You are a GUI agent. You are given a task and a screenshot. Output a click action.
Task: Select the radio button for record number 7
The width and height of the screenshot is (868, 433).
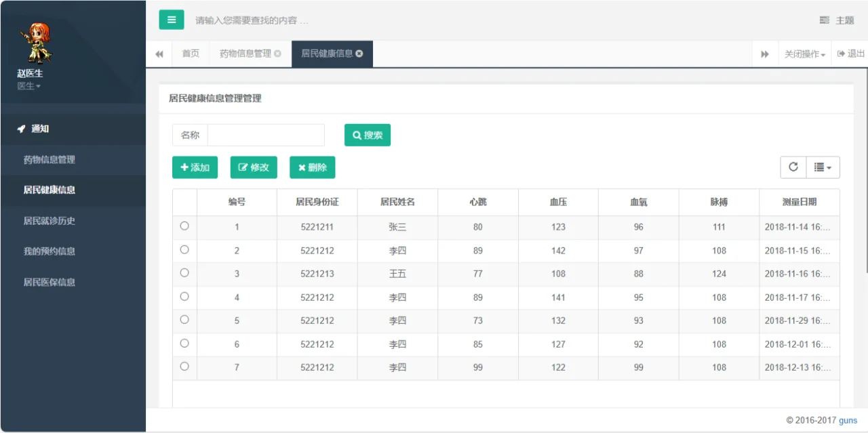click(x=184, y=367)
